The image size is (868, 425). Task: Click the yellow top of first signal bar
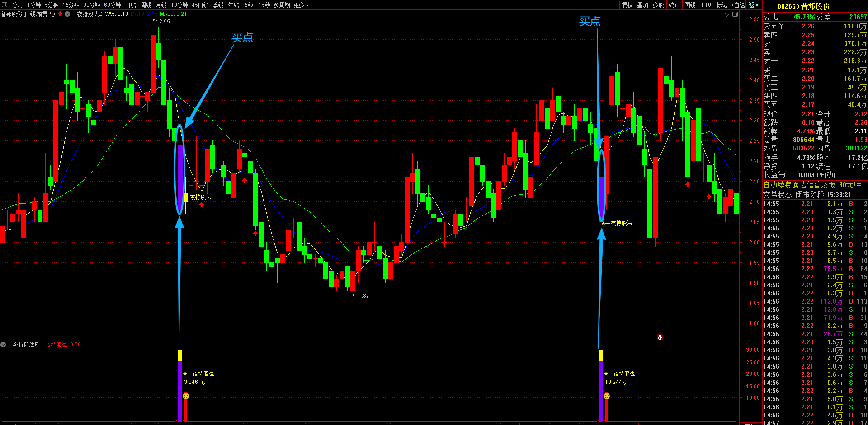[180, 355]
